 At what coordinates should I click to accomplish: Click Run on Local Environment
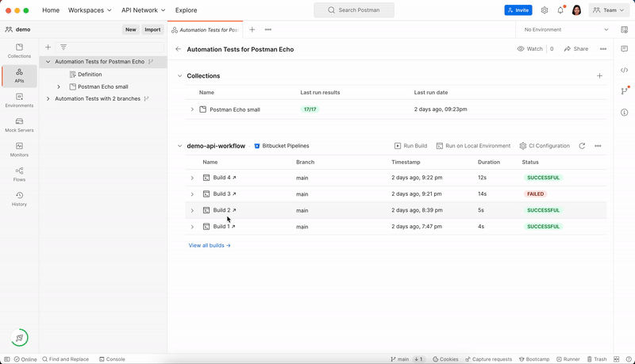[x=473, y=146]
